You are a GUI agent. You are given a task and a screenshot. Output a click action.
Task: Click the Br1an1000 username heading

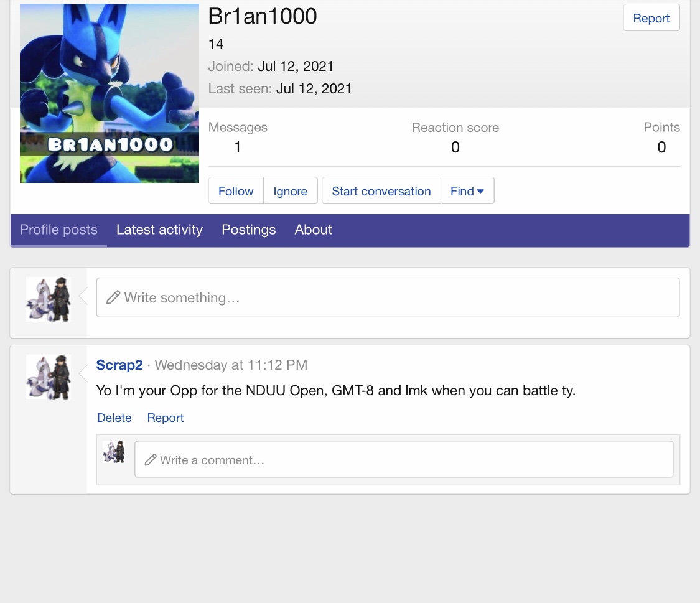263,16
